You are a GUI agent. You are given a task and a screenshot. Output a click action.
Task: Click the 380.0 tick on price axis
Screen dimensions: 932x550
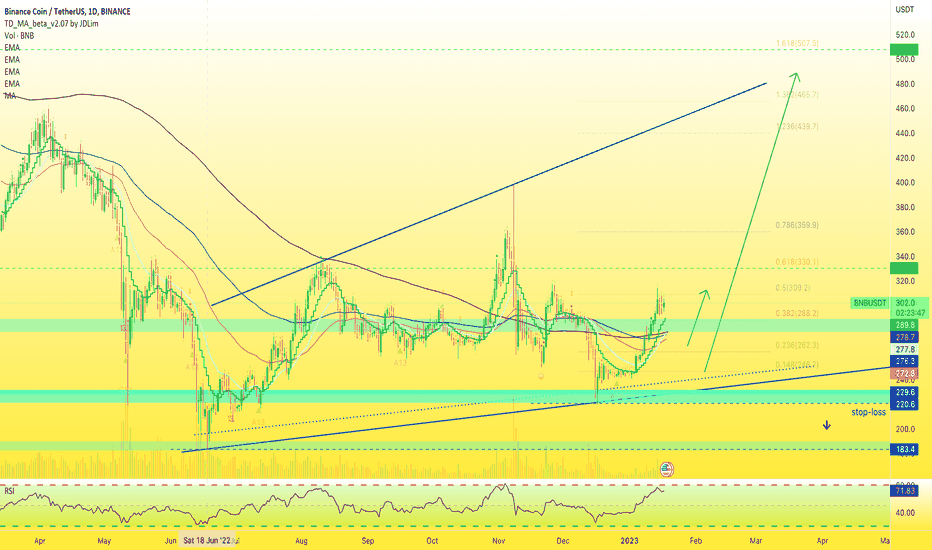905,208
